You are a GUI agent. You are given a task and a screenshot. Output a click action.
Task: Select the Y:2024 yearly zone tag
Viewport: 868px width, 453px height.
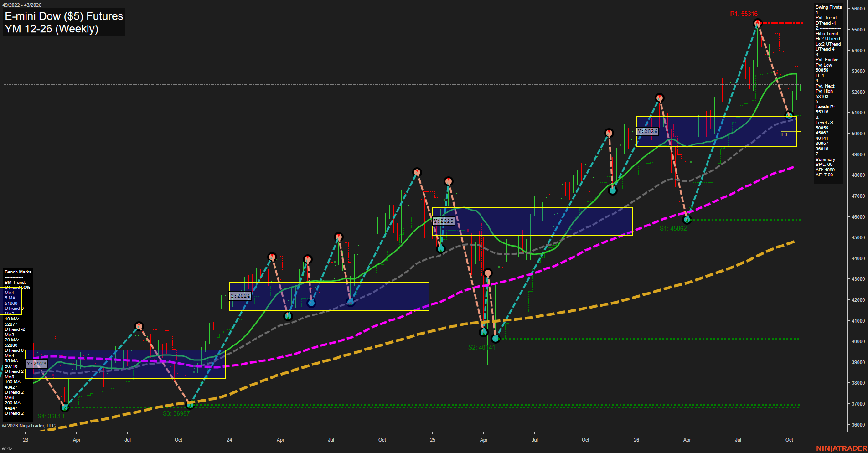point(240,296)
